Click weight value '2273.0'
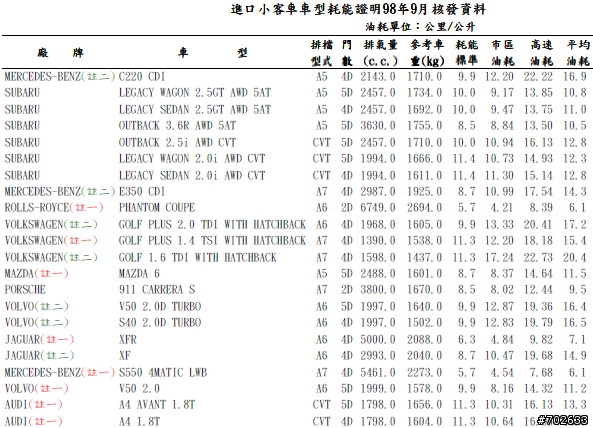Screen dimensions: 593x428 click(x=424, y=373)
